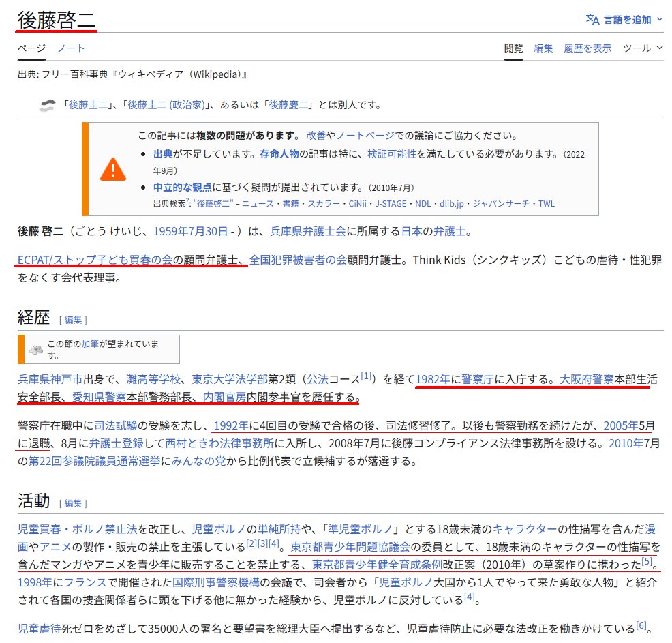Open the 国際刑事警察機構 link
Screen dimensions: 672x643
216,583
